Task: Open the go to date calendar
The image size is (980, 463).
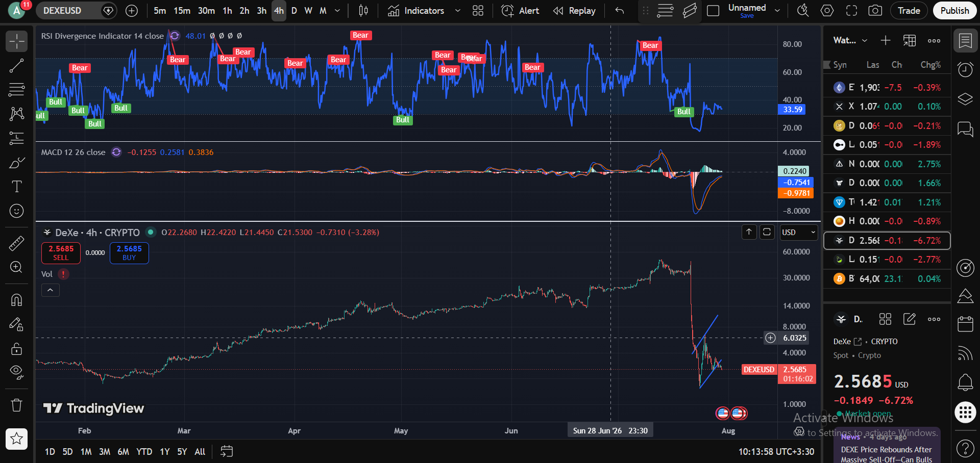Action: coord(227,451)
